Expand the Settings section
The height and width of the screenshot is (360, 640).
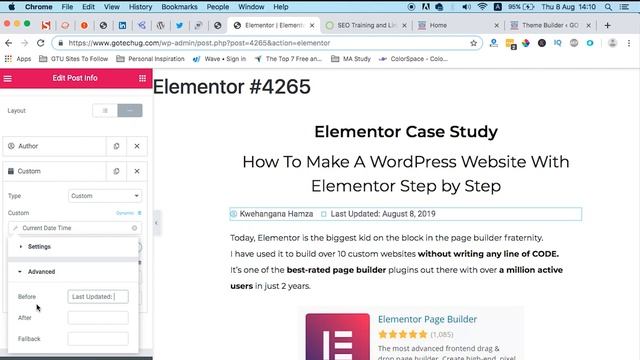coord(73,247)
